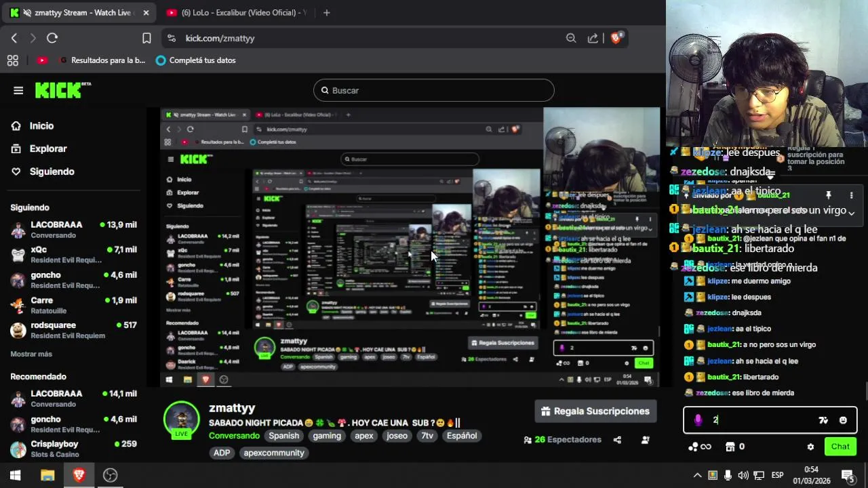Open the Completá tus datos bookmark

click(x=196, y=60)
